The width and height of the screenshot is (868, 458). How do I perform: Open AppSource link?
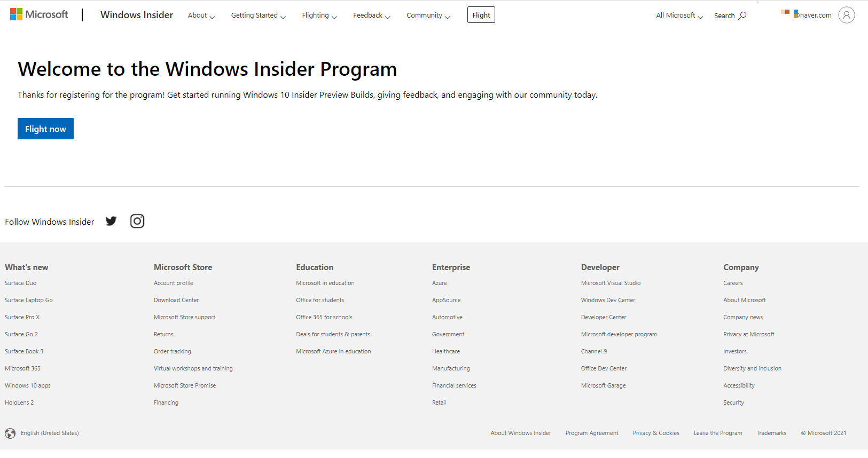tap(447, 300)
